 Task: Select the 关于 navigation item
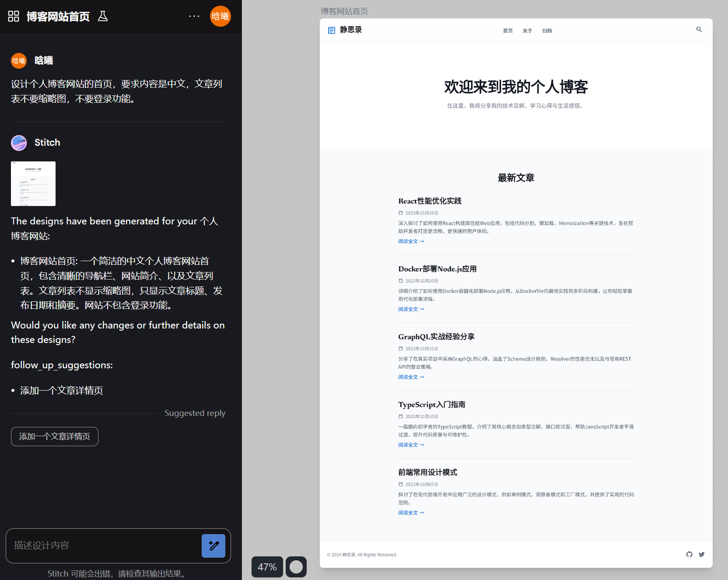pyautogui.click(x=527, y=31)
